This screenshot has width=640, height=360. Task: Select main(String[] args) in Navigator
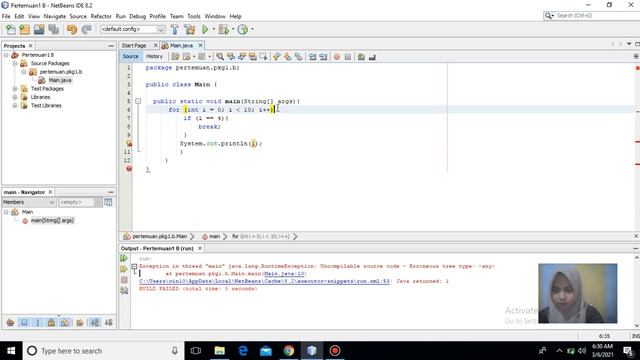[x=52, y=220]
